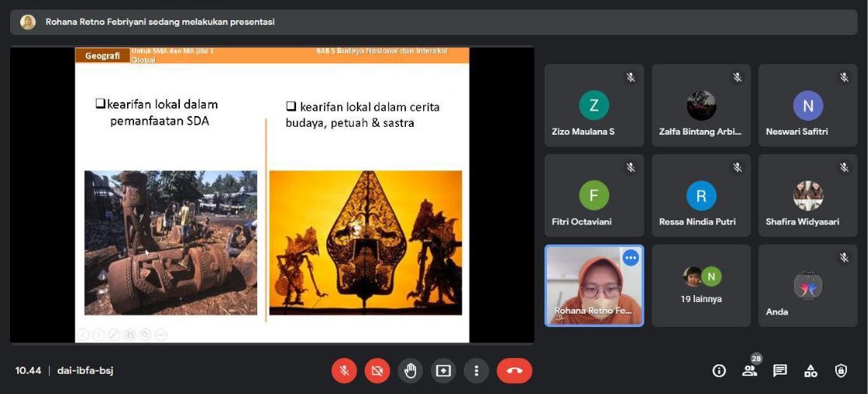Open the three-dot more options menu
The width and height of the screenshot is (868, 394).
[476, 371]
